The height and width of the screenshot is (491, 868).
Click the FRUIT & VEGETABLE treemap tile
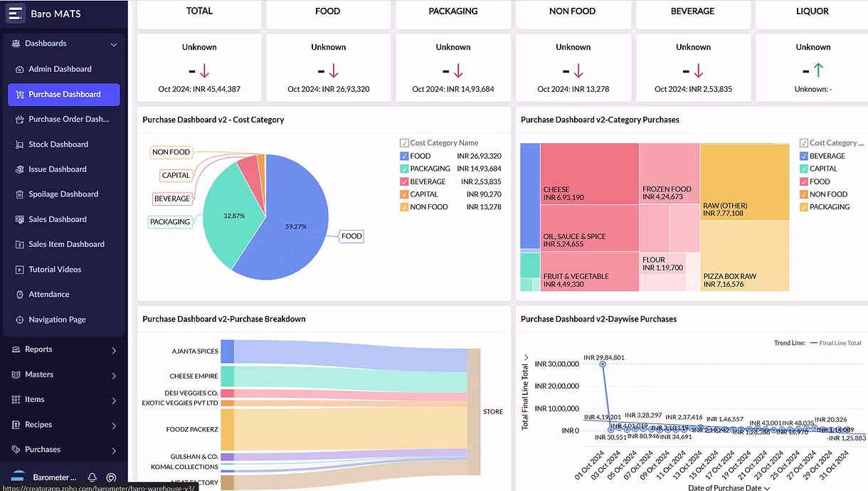[x=589, y=271]
